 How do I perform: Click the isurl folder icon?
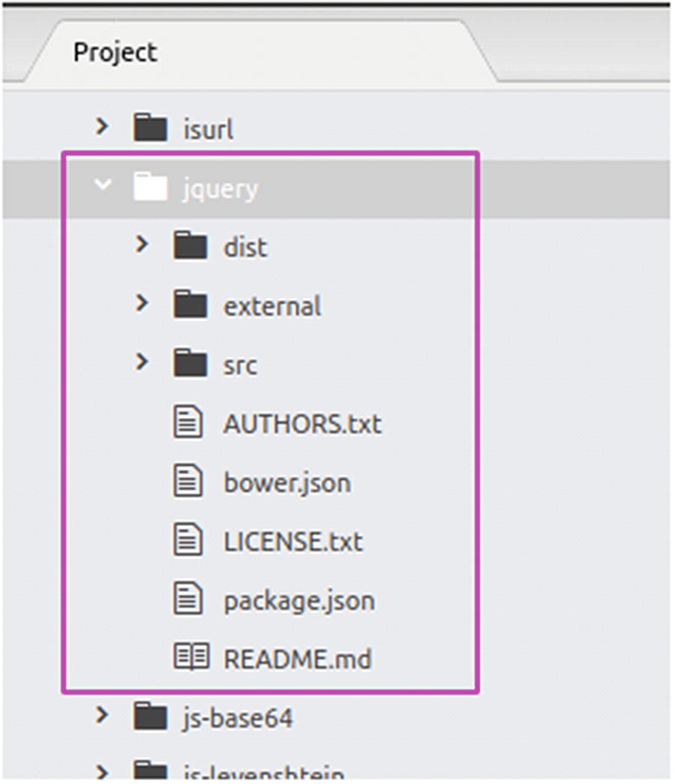[x=150, y=128]
